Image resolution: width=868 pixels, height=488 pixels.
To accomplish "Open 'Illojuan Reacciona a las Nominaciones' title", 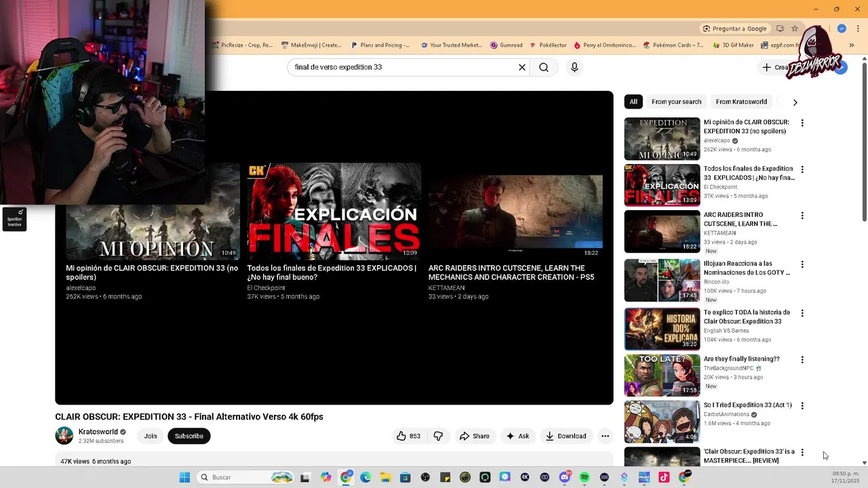I will [x=747, y=268].
